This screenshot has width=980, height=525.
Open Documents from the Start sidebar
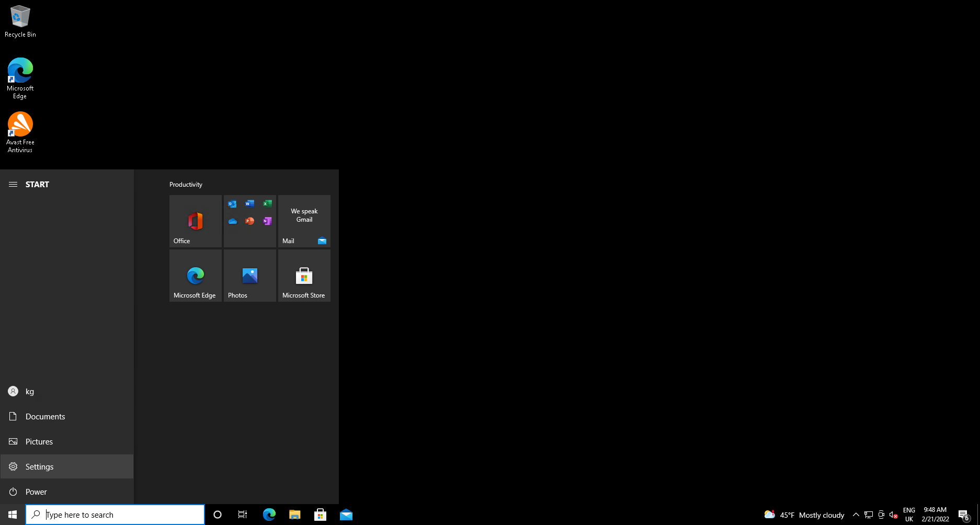point(67,416)
